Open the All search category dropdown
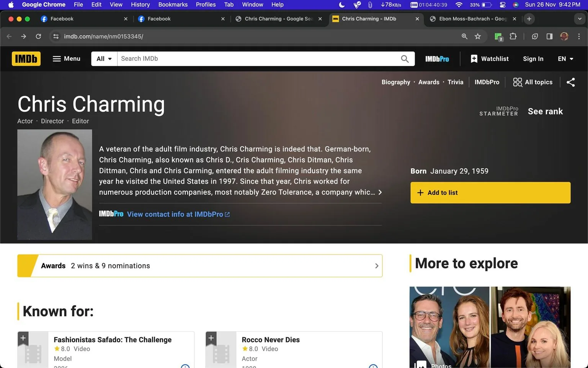 coord(103,59)
